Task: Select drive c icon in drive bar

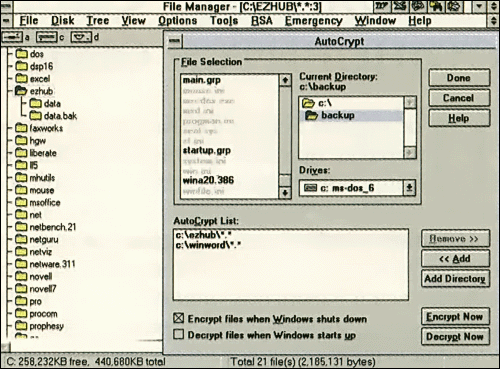Action: [47, 37]
